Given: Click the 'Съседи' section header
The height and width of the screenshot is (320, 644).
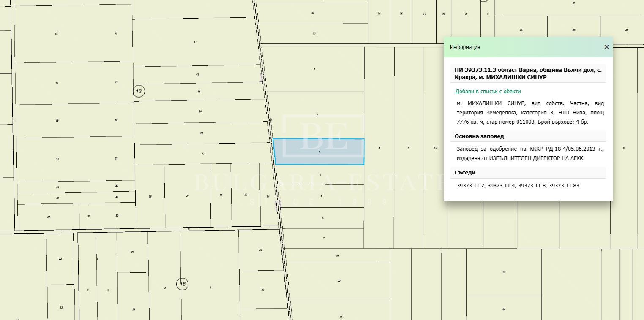Looking at the screenshot, I should coord(465,173).
